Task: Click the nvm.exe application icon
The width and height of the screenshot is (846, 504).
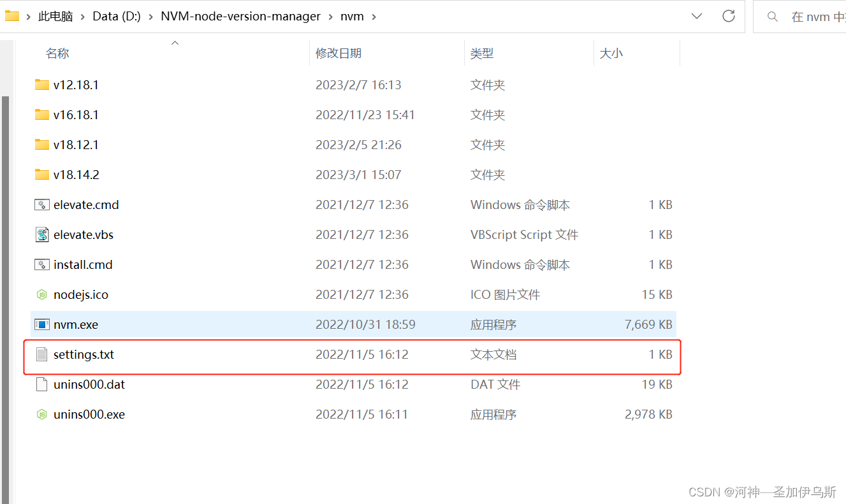Action: 42,324
